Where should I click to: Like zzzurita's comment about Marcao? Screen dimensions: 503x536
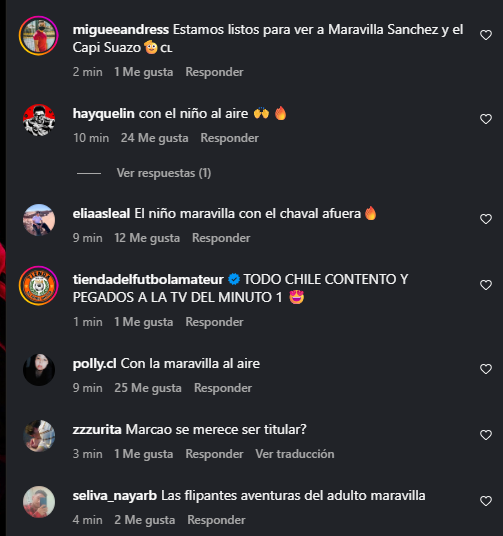(486, 435)
